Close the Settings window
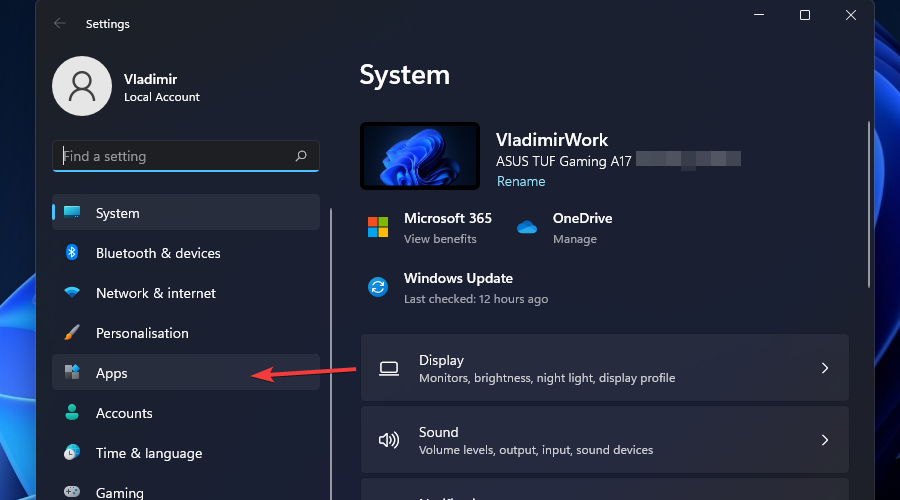Viewport: 900px width, 500px height. (851, 15)
